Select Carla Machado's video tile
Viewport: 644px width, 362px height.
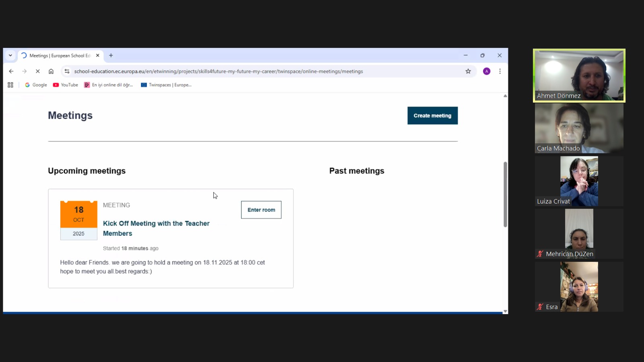point(579,128)
